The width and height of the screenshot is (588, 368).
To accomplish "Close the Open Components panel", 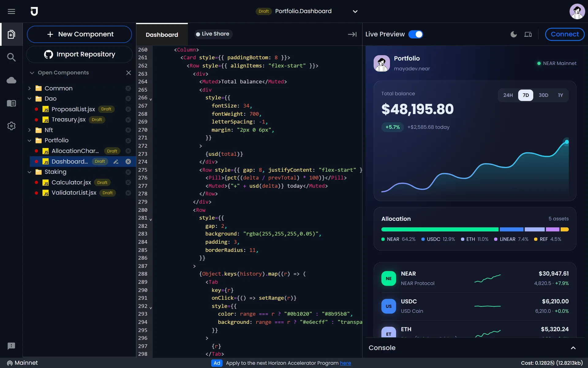I will click(x=129, y=73).
